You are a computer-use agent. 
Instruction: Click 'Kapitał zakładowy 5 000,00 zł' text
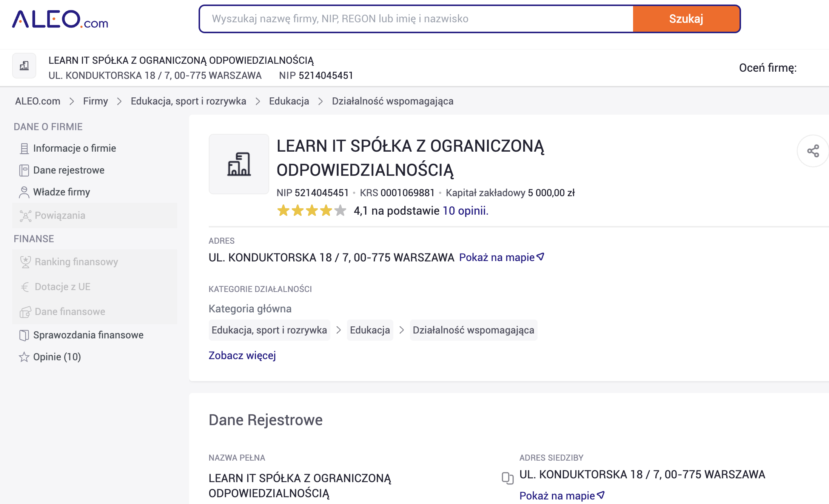[x=510, y=193]
